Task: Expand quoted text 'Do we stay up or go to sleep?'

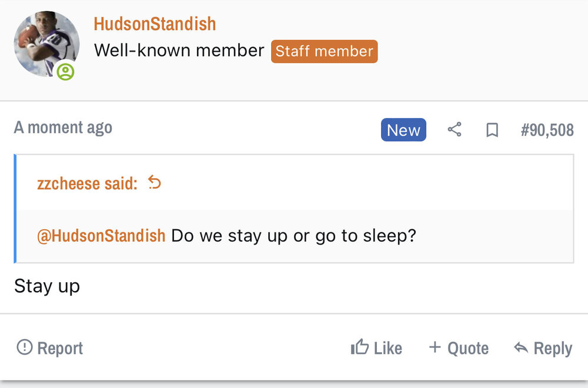Action: tap(293, 236)
